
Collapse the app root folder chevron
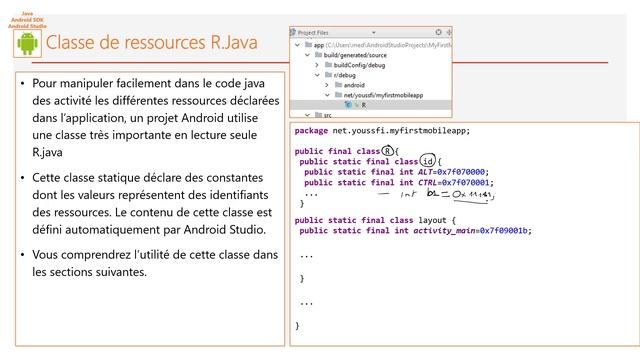coord(298,45)
